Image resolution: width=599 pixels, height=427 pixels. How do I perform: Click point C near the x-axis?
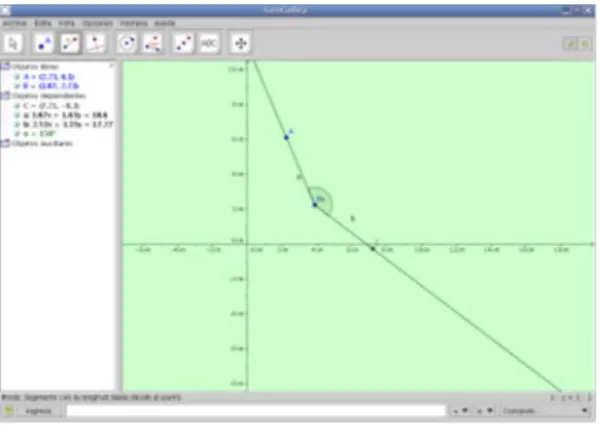tap(373, 249)
